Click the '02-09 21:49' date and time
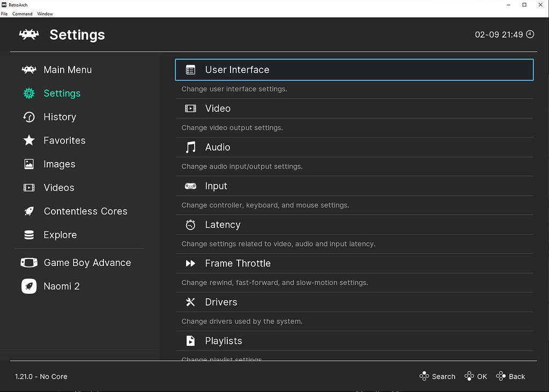Image resolution: width=549 pixels, height=392 pixels. (x=499, y=34)
